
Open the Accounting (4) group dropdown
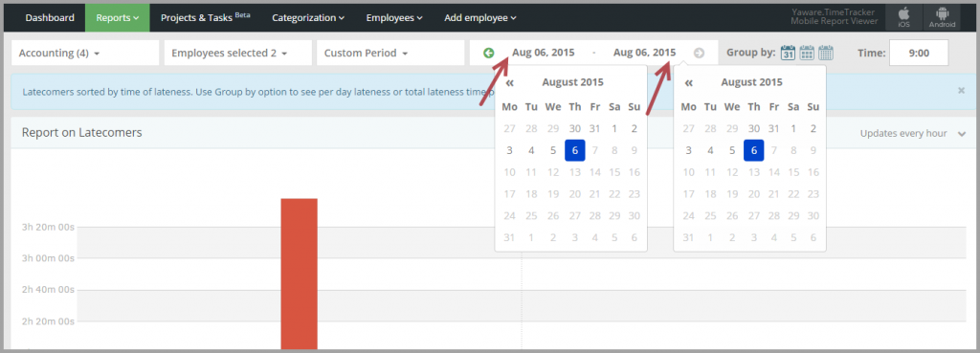coord(85,54)
